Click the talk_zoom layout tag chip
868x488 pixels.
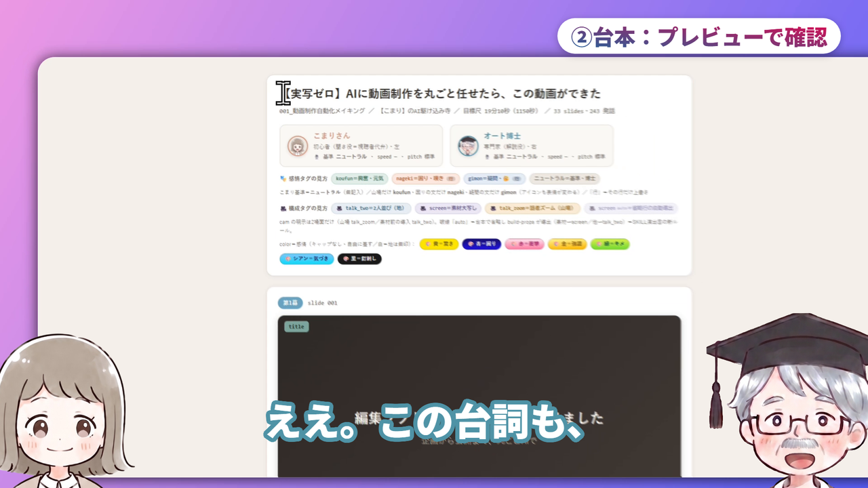(x=532, y=209)
